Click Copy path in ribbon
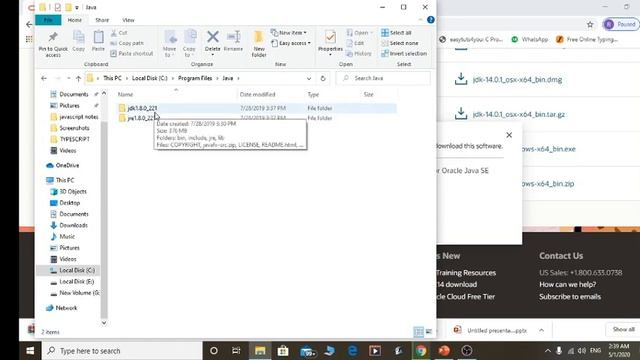Screen dimensions: 640x360 pyautogui.click(x=127, y=43)
